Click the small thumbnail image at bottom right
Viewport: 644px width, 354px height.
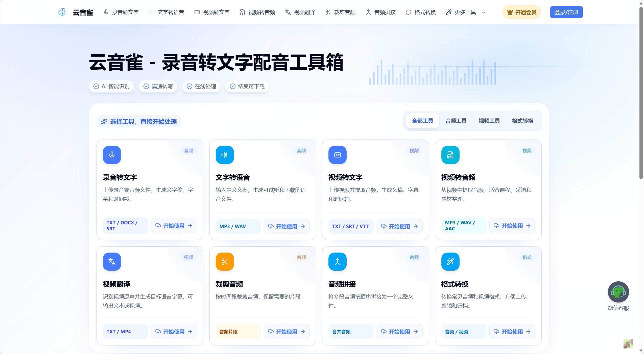pyautogui.click(x=628, y=344)
